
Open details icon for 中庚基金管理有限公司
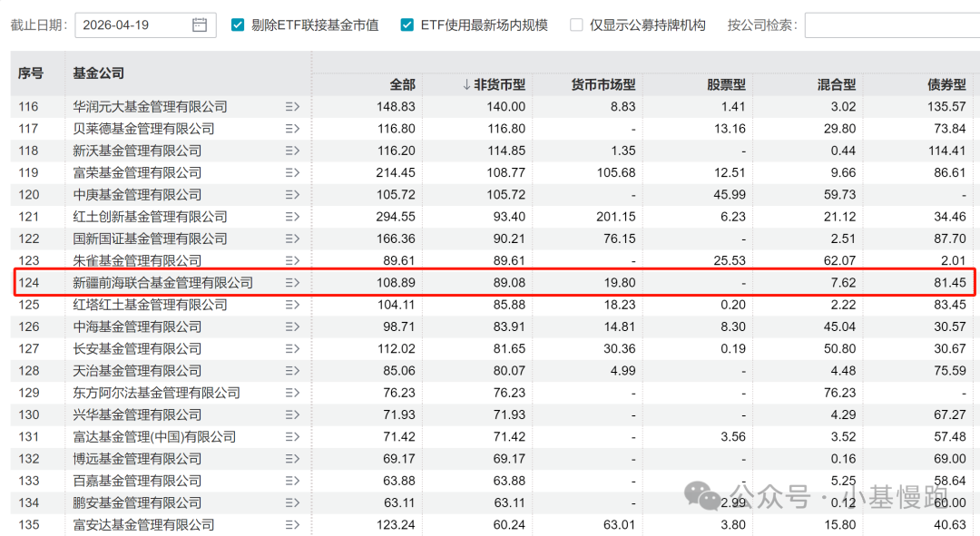[x=292, y=195]
